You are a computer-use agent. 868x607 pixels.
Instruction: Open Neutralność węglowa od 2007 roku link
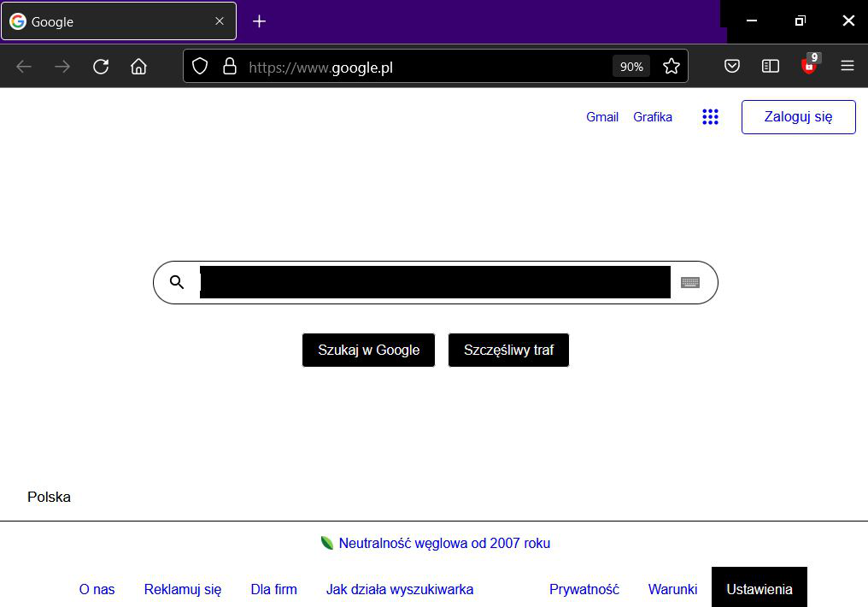pyautogui.click(x=444, y=543)
